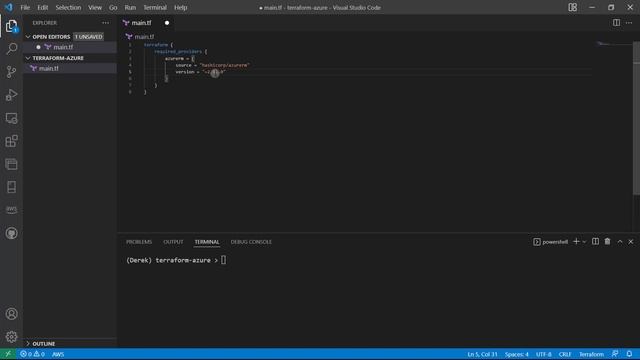The image size is (640, 360).
Task: Open the Explorer view in activity bar
Action: click(11, 26)
